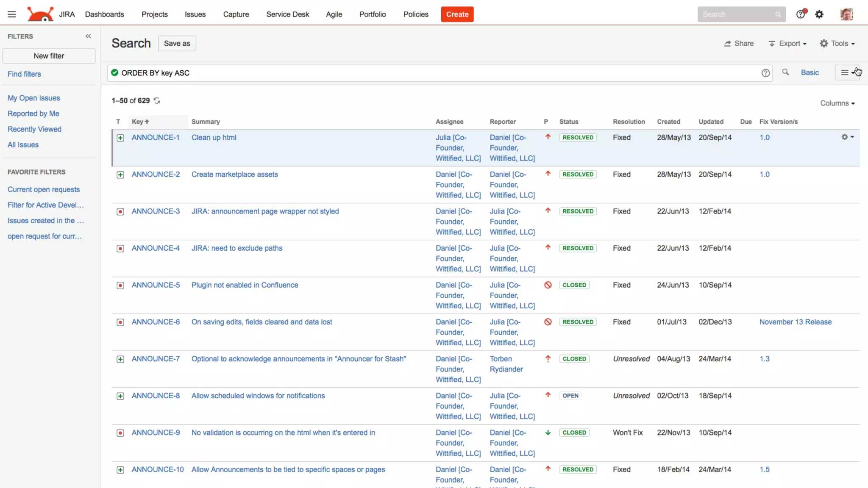Open the help question mark icon
The width and height of the screenshot is (868, 488).
[800, 14]
